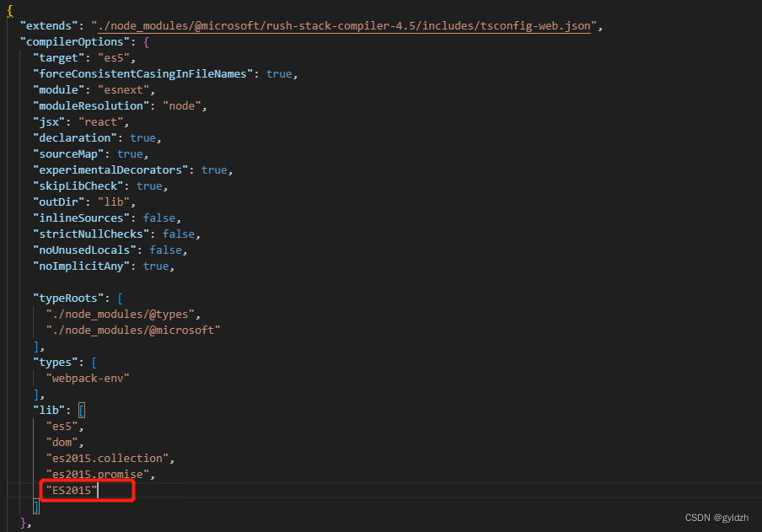The width and height of the screenshot is (762, 532).
Task: Select the lib value of outDir
Action: pos(115,202)
